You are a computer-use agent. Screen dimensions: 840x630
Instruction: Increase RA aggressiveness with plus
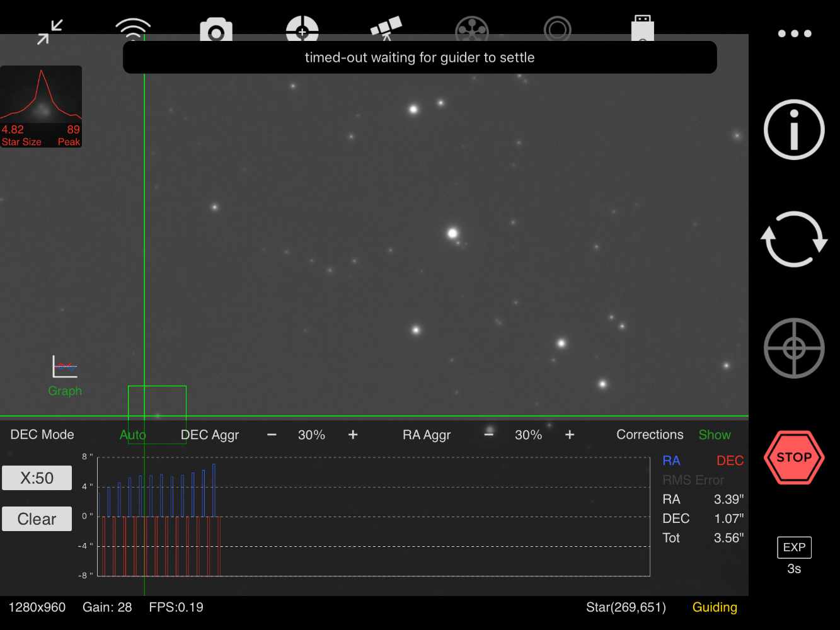point(570,435)
